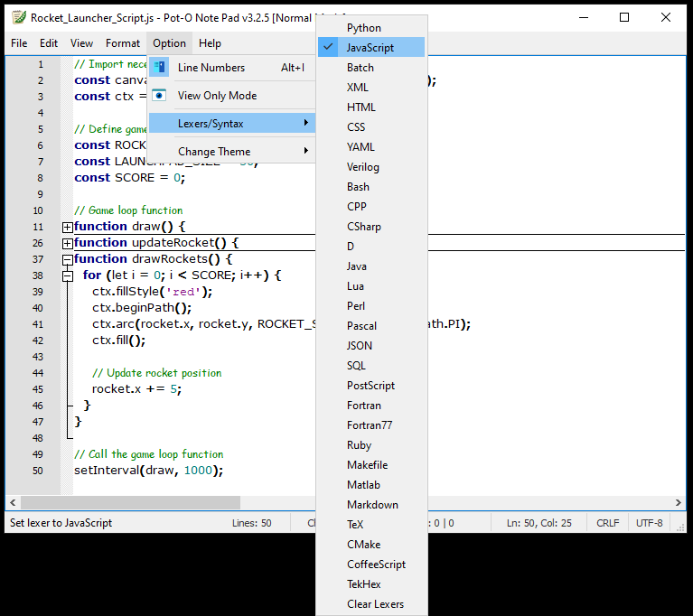Set lexer to Python
Screen dimensions: 693x616
pos(371,27)
